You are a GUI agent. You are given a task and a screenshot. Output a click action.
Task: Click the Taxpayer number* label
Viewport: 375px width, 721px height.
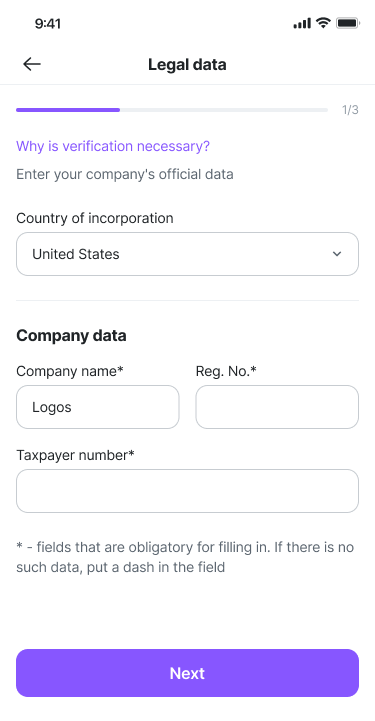[x=75, y=455]
